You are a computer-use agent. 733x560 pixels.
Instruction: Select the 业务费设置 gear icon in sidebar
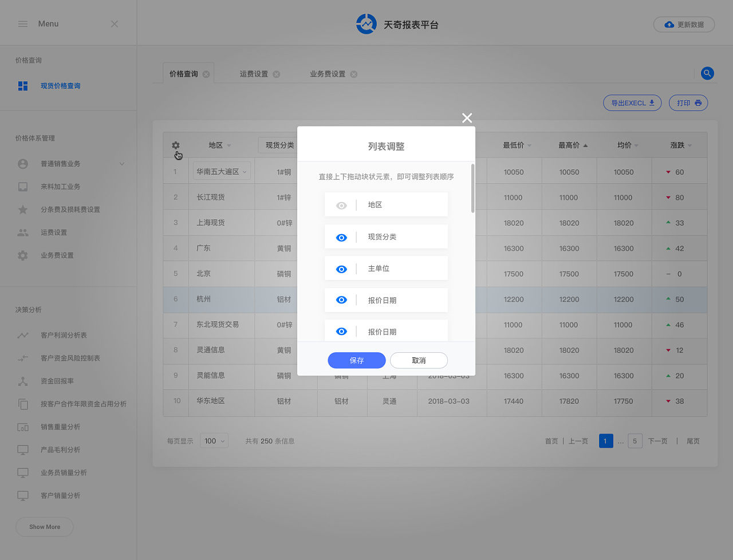click(x=22, y=255)
